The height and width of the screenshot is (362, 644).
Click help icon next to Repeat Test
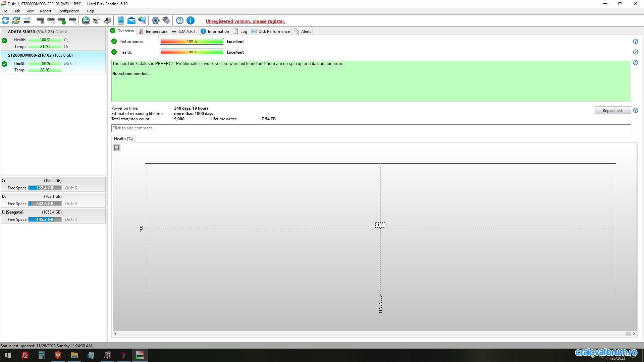tap(635, 110)
